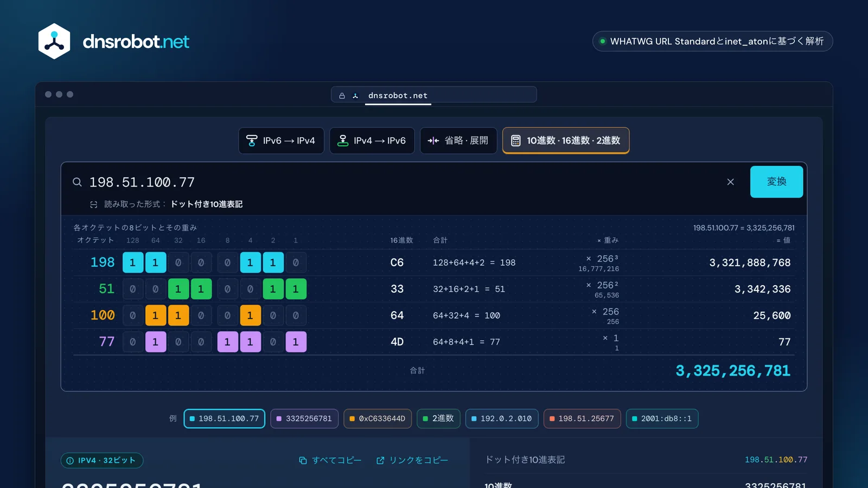Click the dnsrobot hexagon logo icon

pyautogui.click(x=54, y=41)
